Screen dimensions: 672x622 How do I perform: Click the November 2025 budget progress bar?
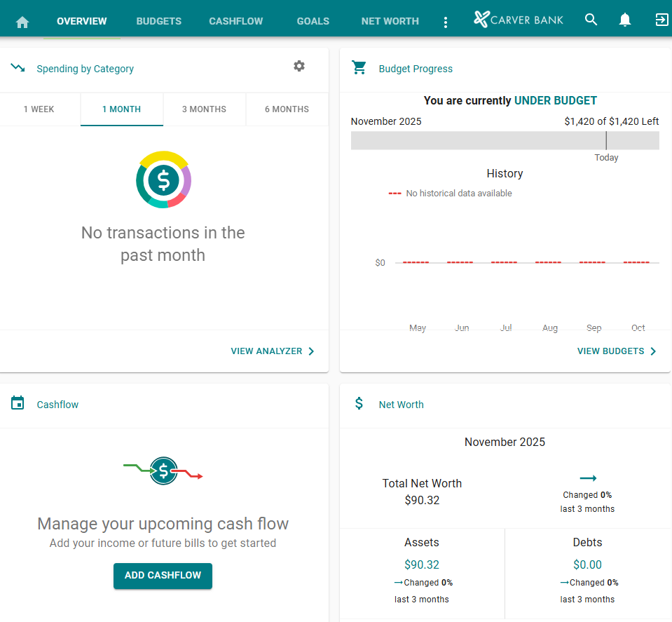click(505, 140)
